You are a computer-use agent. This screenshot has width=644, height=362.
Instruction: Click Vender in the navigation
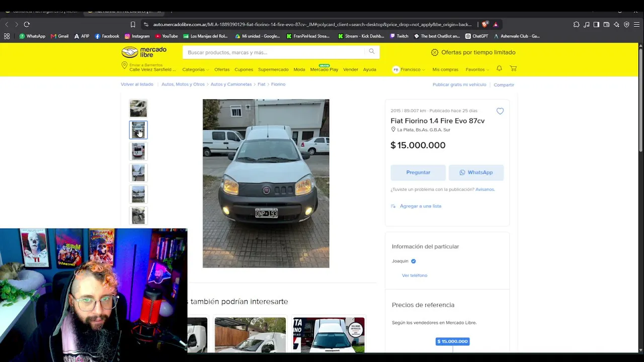351,69
